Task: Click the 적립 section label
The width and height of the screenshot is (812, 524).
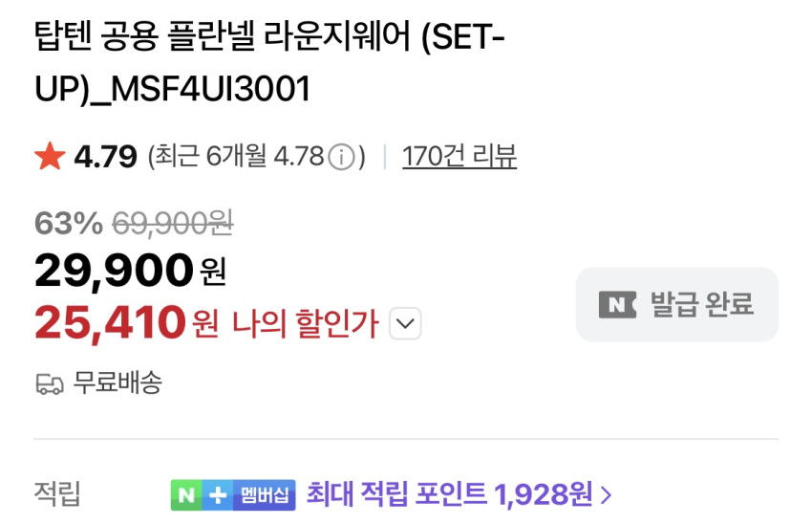Action: (x=57, y=494)
